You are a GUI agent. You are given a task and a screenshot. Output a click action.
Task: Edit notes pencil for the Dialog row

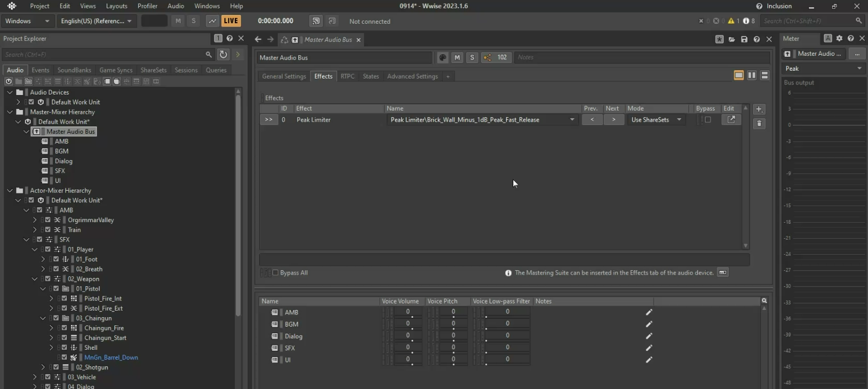point(649,336)
